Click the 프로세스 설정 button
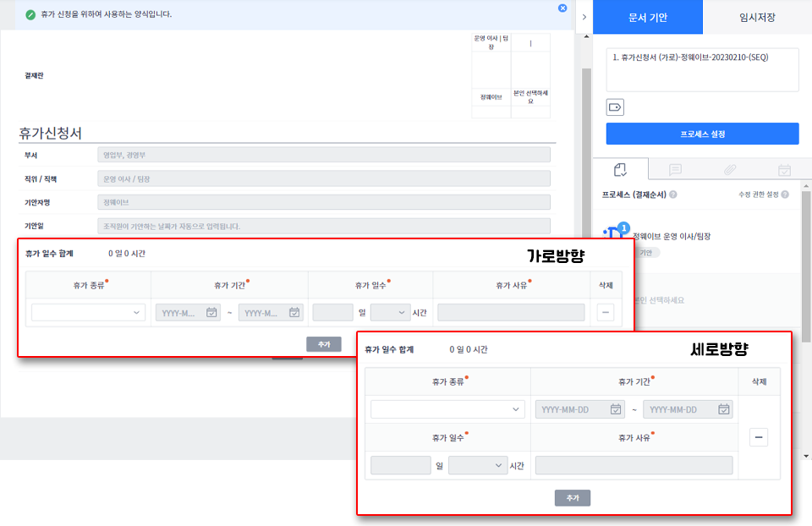 702,134
